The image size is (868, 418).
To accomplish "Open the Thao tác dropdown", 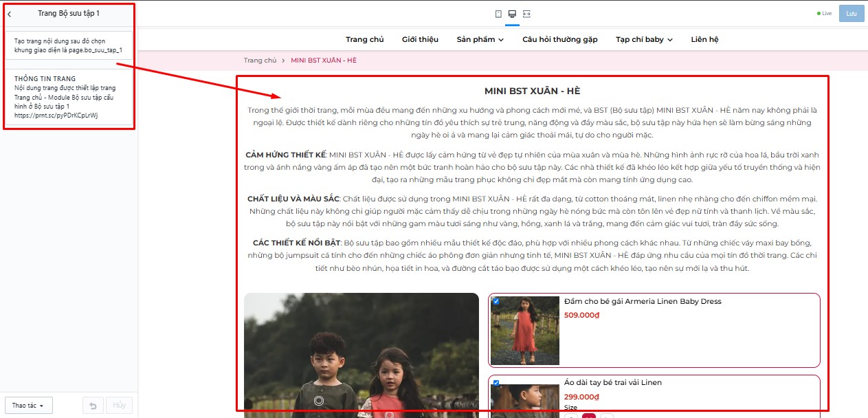I will (x=29, y=406).
